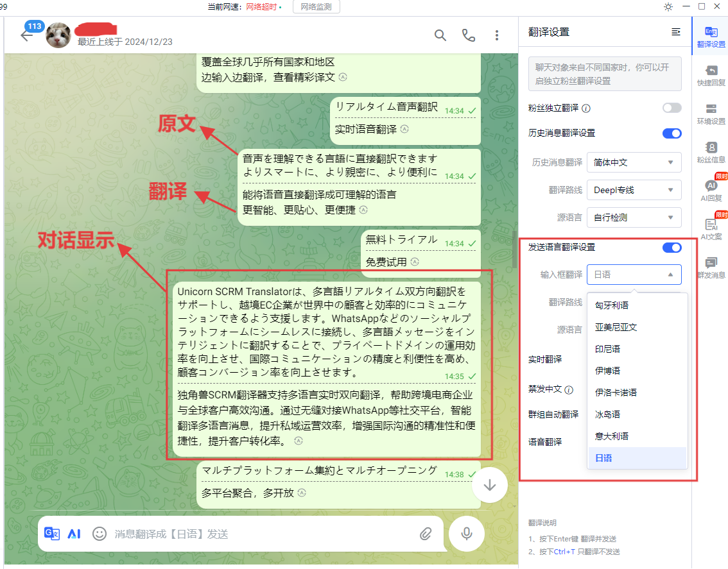Attach a file with the paperclip icon
The width and height of the screenshot is (728, 569).
pyautogui.click(x=426, y=534)
